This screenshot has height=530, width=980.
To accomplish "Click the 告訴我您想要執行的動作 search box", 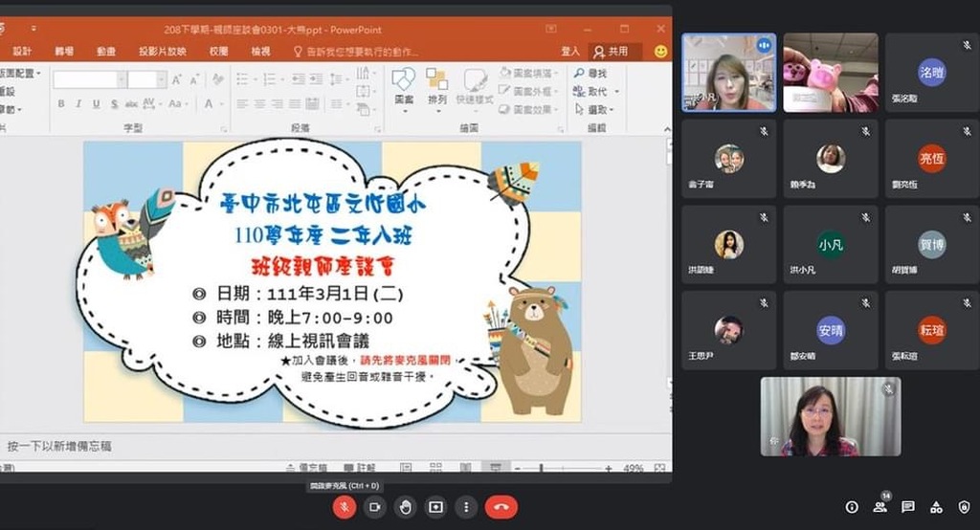I will pos(356,52).
